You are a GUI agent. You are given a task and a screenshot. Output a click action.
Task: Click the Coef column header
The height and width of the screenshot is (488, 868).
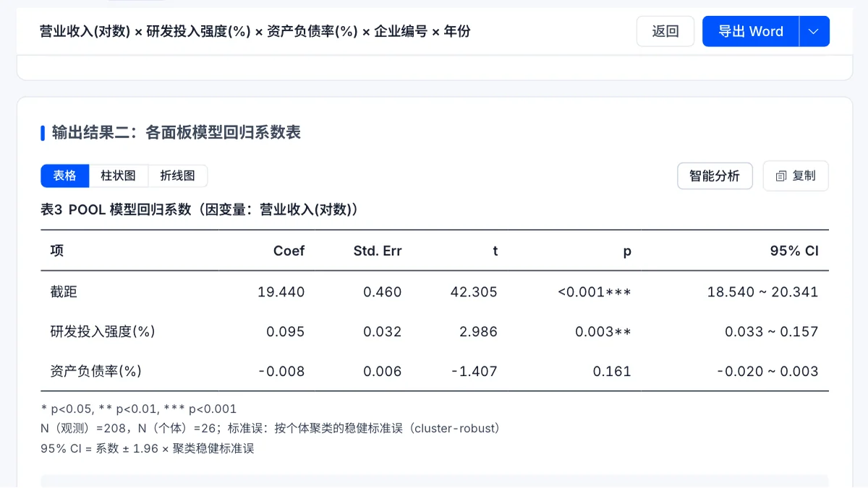tap(289, 251)
